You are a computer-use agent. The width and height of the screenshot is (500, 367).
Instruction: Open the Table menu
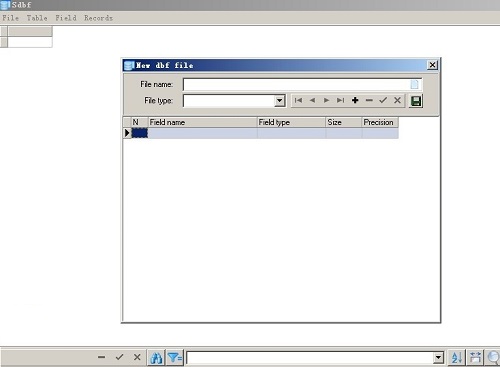tap(37, 18)
